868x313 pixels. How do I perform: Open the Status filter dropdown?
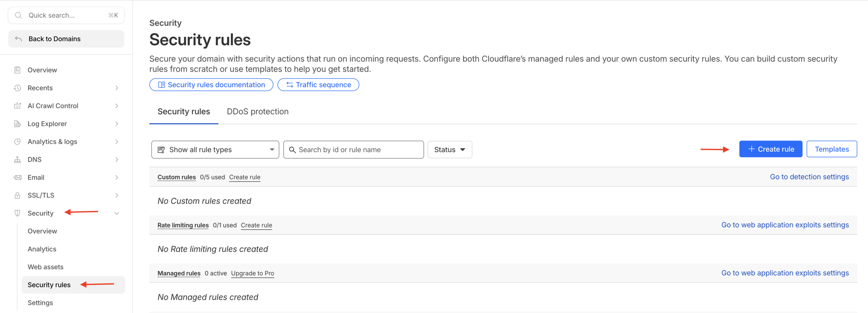450,150
